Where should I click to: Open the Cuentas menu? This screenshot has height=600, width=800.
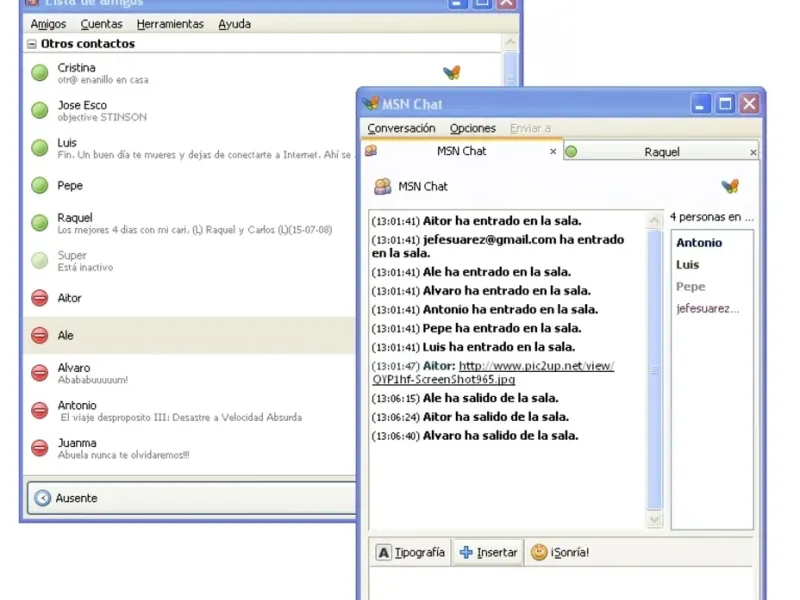pyautogui.click(x=102, y=24)
